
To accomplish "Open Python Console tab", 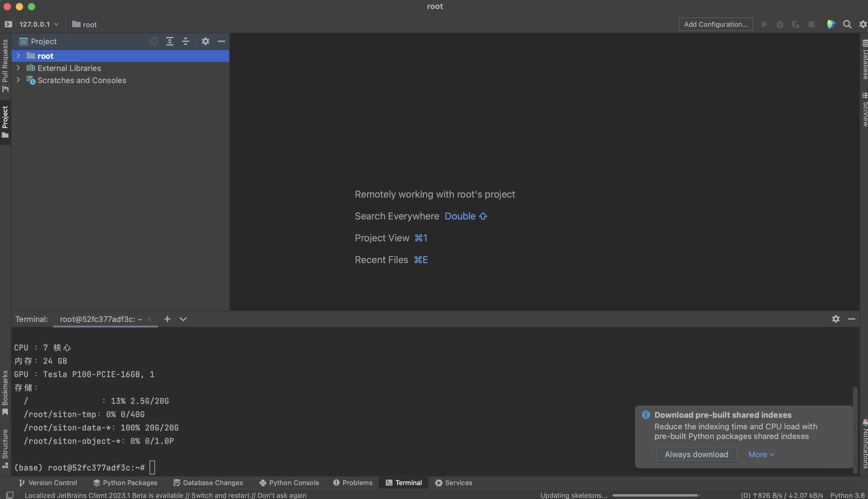I will tap(289, 483).
